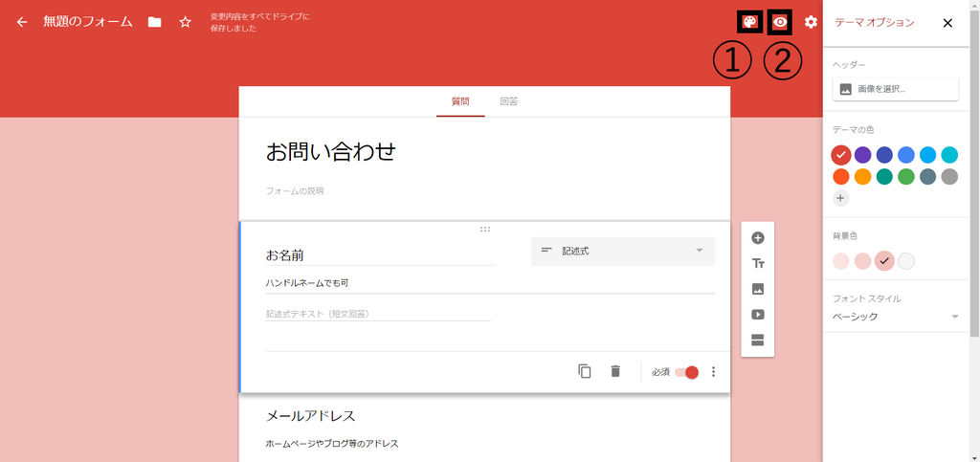Select the purple theme color swatch
The image size is (980, 462).
click(862, 154)
